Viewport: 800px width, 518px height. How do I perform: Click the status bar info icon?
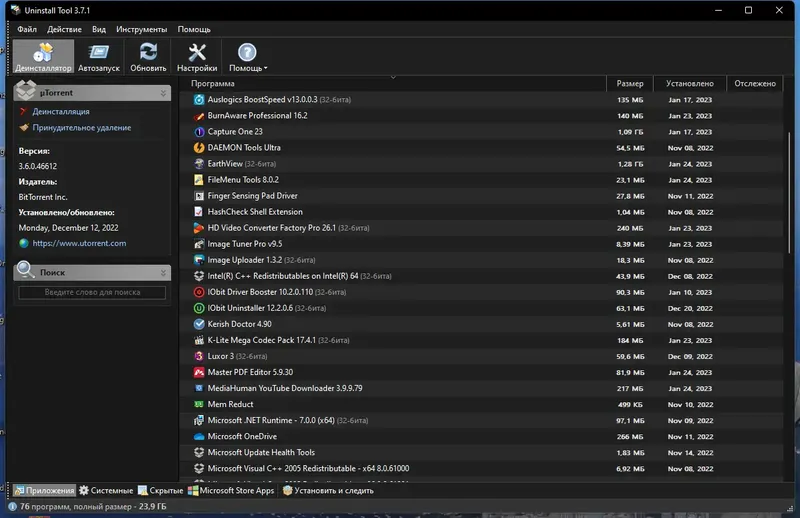pyautogui.click(x=13, y=507)
